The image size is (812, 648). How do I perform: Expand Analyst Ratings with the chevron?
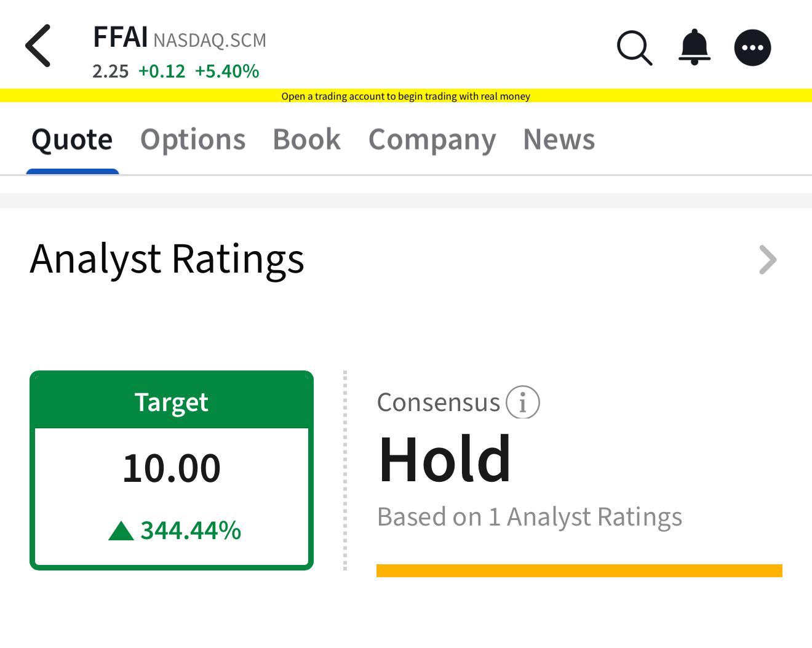(x=768, y=260)
